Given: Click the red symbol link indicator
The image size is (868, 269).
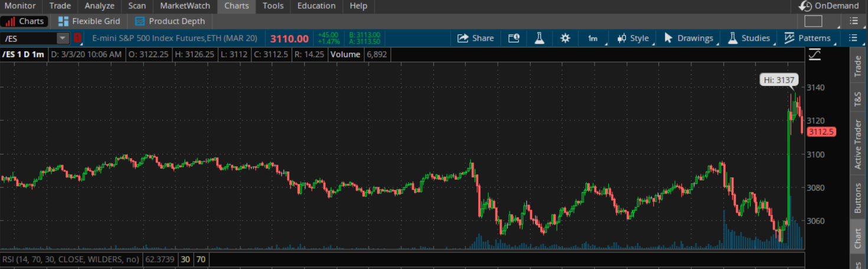Looking at the screenshot, I should point(77,38).
